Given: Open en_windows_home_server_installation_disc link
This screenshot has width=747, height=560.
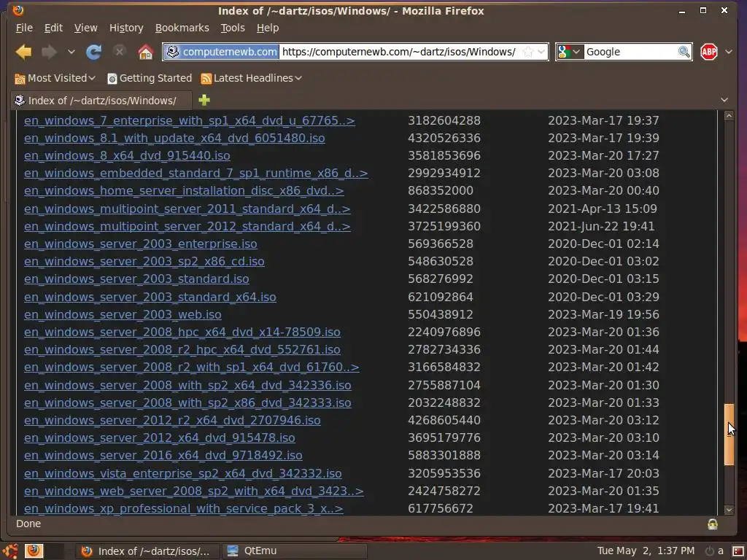Looking at the screenshot, I should coord(184,191).
